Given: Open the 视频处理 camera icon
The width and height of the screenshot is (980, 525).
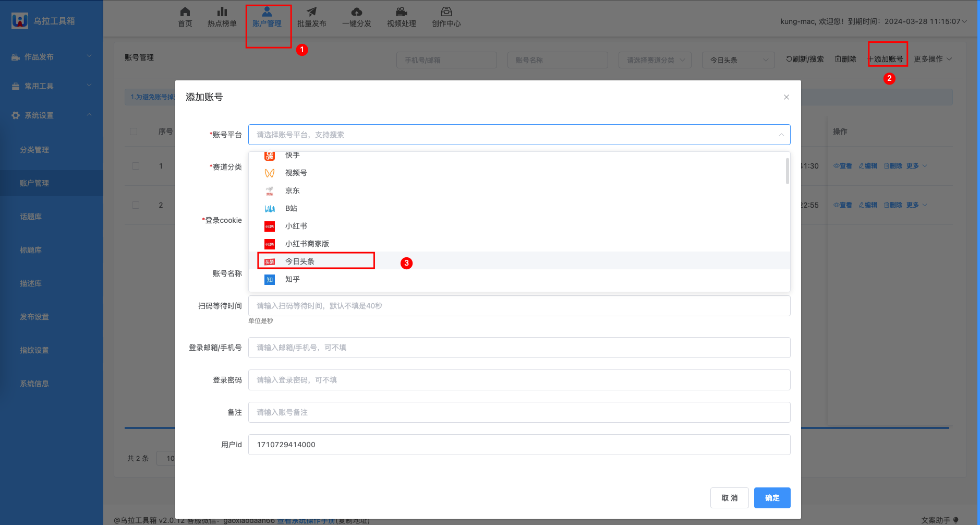Looking at the screenshot, I should tap(402, 11).
